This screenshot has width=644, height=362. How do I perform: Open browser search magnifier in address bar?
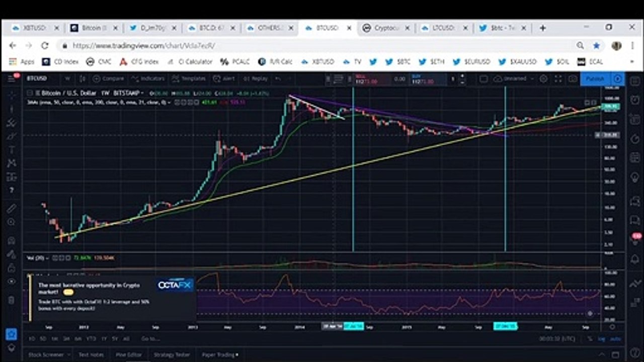coord(580,46)
